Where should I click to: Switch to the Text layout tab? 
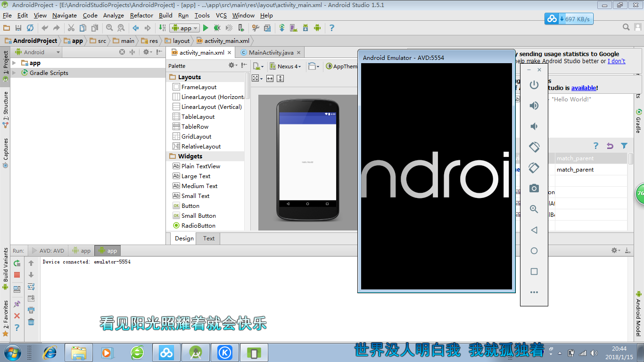pyautogui.click(x=209, y=238)
